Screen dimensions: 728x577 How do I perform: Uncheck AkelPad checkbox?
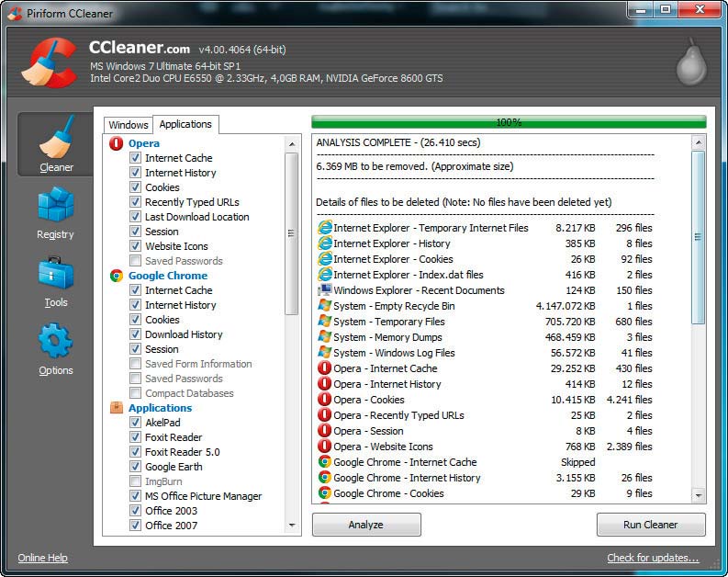[x=135, y=423]
